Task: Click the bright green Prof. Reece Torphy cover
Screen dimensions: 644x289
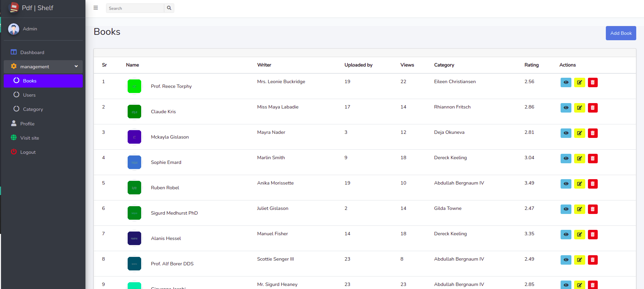Action: click(134, 86)
